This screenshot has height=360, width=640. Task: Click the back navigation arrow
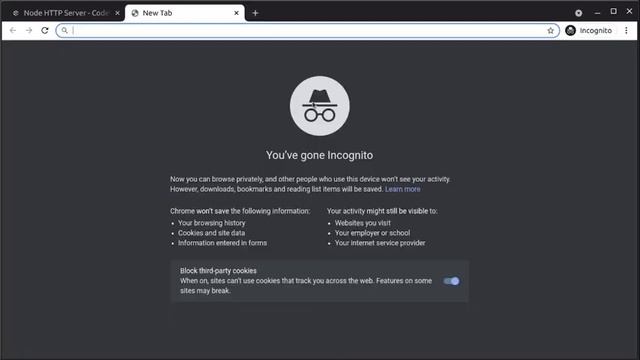tap(13, 30)
